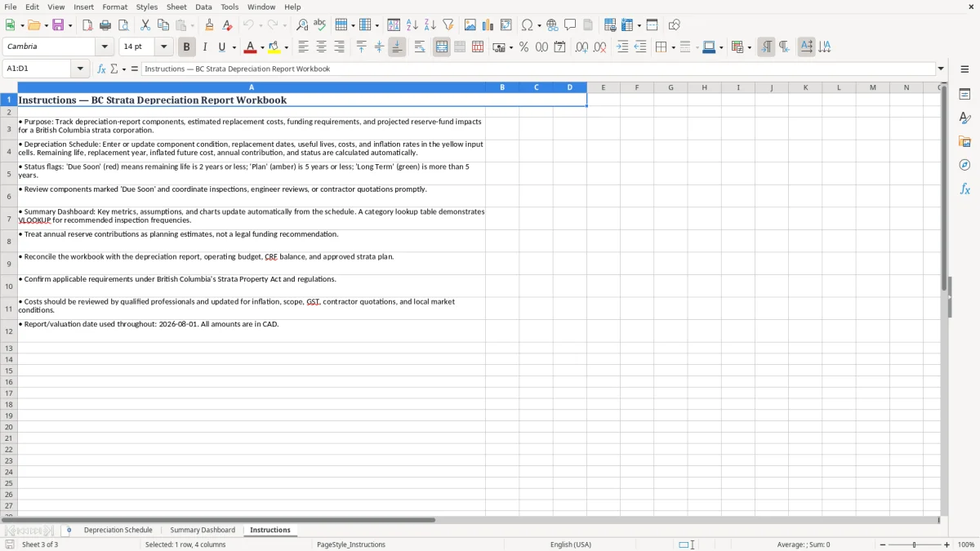
Task: Open sidebar Gallery panel icon
Action: [x=964, y=141]
